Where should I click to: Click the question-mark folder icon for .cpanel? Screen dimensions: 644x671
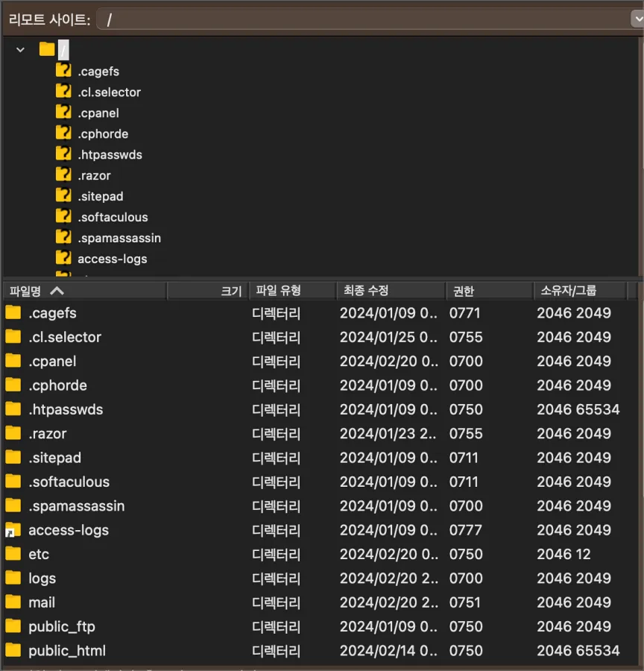[63, 113]
